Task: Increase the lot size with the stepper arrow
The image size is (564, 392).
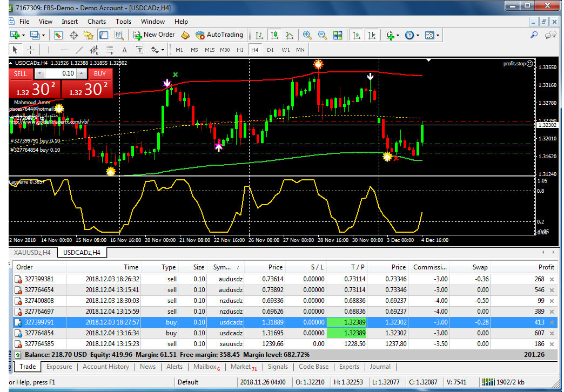Action: coord(81,73)
